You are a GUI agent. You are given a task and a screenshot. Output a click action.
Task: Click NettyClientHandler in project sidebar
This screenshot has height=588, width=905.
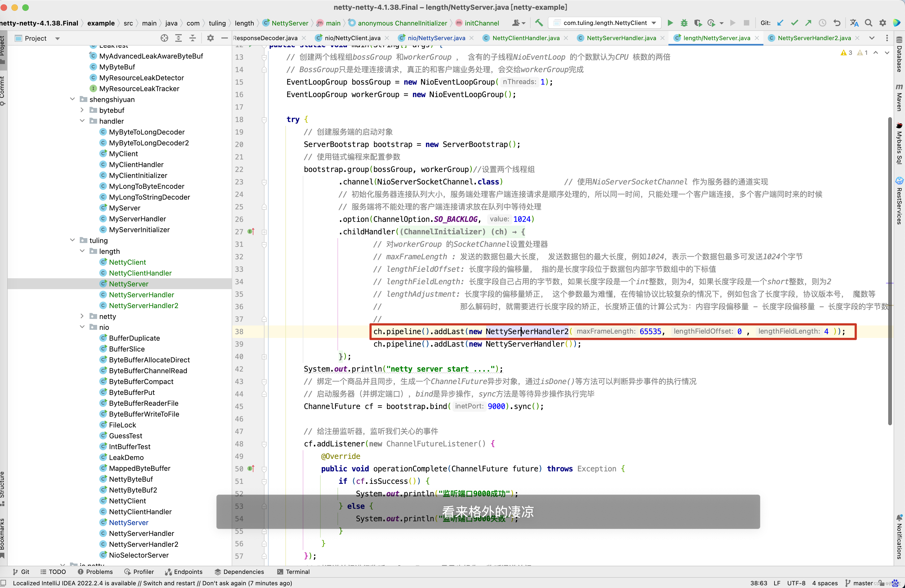141,273
